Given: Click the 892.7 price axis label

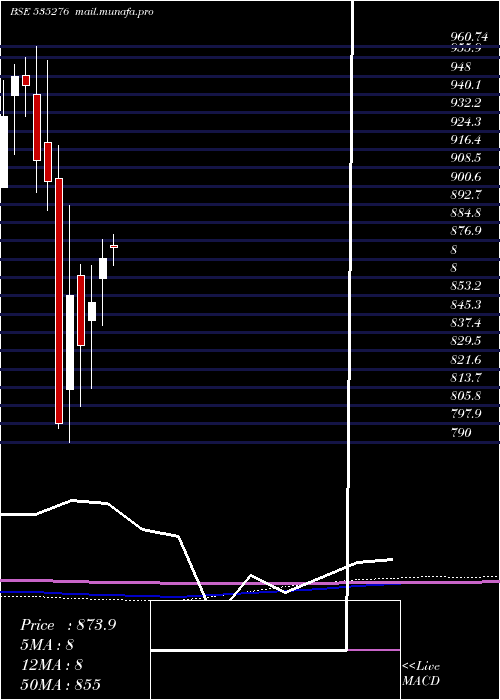Looking at the screenshot, I should click(x=466, y=195).
